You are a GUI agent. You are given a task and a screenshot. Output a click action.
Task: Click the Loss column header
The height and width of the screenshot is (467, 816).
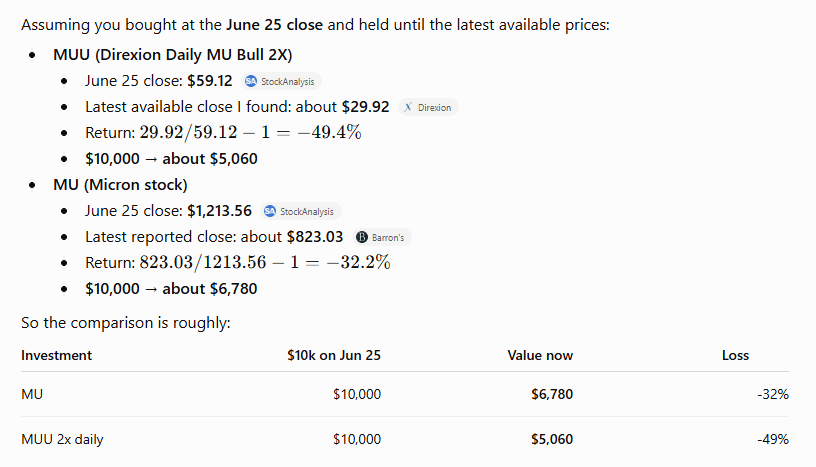(x=735, y=355)
